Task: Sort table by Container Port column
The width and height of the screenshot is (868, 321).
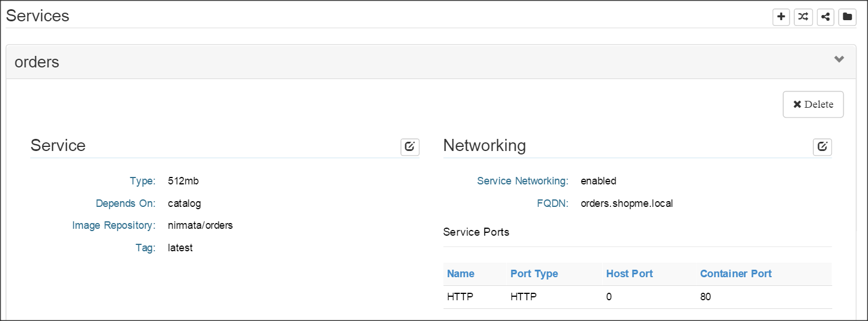Action: point(735,274)
